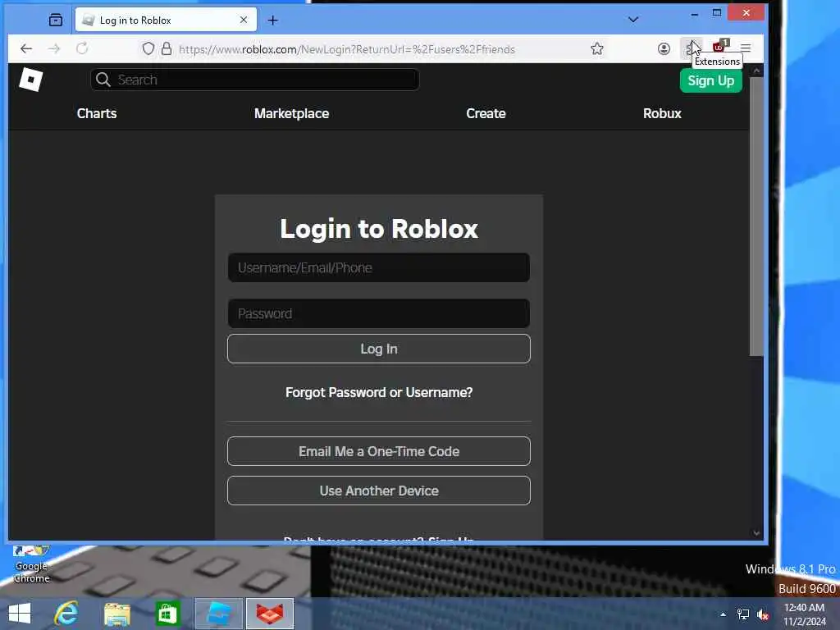This screenshot has width=840, height=630.
Task: Launch Internet Explorer from the taskbar
Action: 66,614
